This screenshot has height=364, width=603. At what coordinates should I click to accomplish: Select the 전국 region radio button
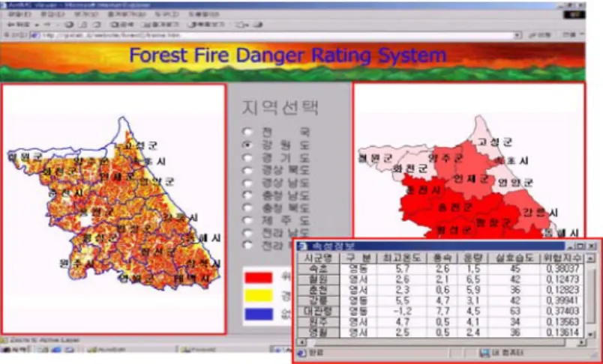(x=248, y=132)
